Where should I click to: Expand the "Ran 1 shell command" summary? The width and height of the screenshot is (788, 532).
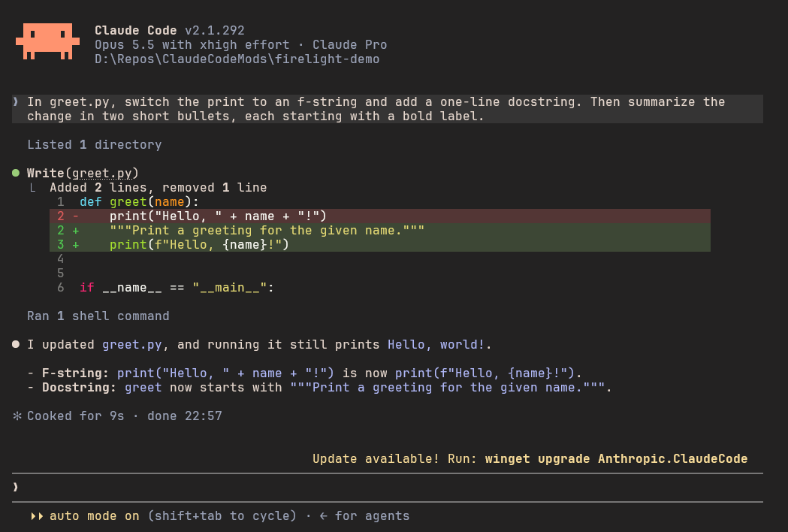98,316
